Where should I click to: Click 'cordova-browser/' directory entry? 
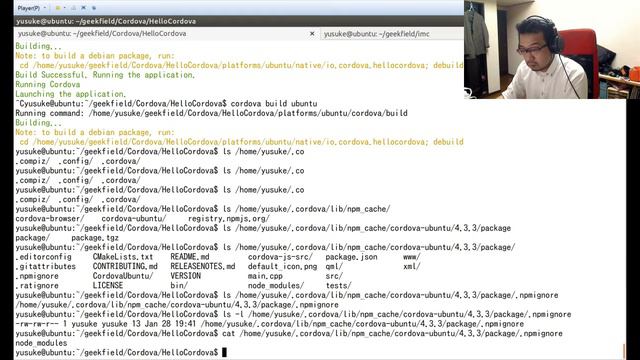[50, 218]
